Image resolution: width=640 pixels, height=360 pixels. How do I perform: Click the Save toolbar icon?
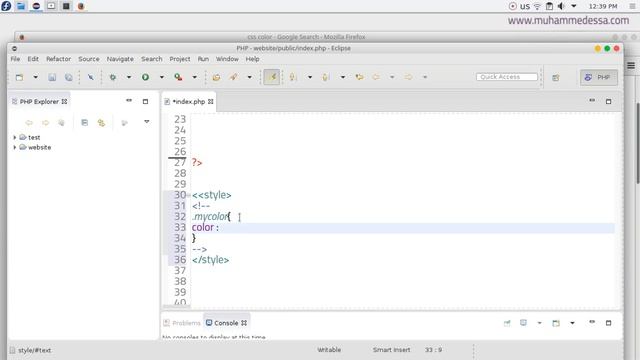[52, 77]
